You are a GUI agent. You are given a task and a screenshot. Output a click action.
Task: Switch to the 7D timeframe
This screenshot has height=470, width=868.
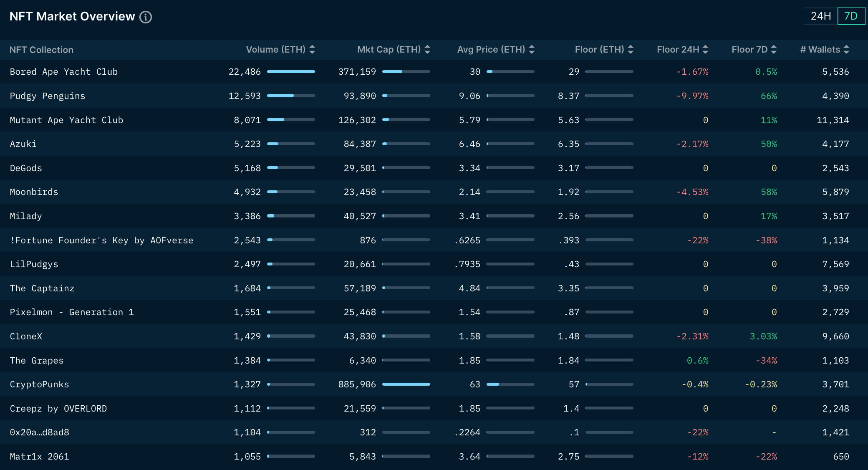pyautogui.click(x=851, y=16)
